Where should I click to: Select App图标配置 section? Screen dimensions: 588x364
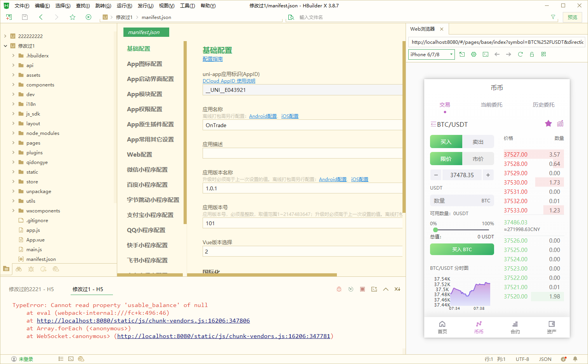tap(144, 64)
